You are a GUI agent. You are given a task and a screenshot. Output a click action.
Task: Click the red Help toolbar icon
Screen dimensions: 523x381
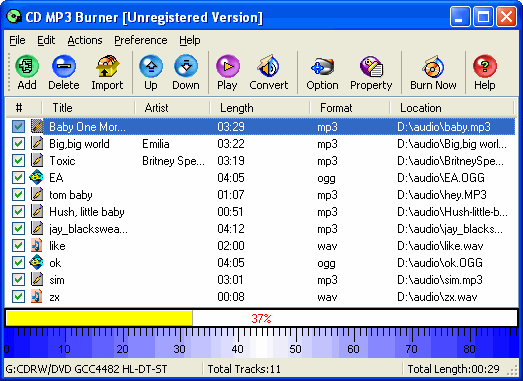(485, 66)
